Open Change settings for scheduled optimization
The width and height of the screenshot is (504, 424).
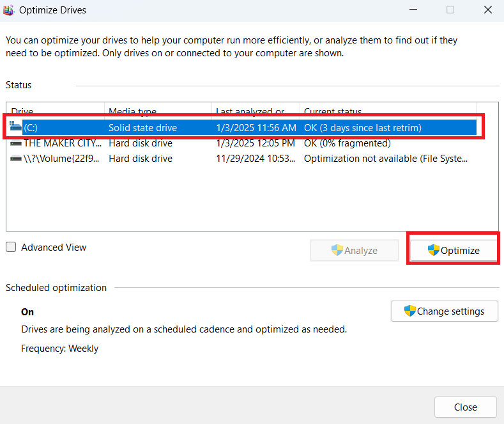click(x=444, y=311)
